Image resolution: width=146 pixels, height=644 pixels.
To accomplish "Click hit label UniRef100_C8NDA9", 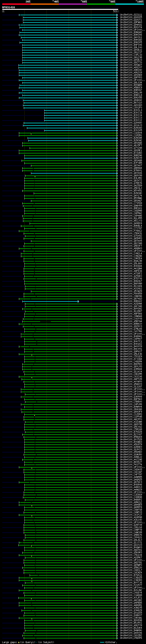I will point(131,316).
